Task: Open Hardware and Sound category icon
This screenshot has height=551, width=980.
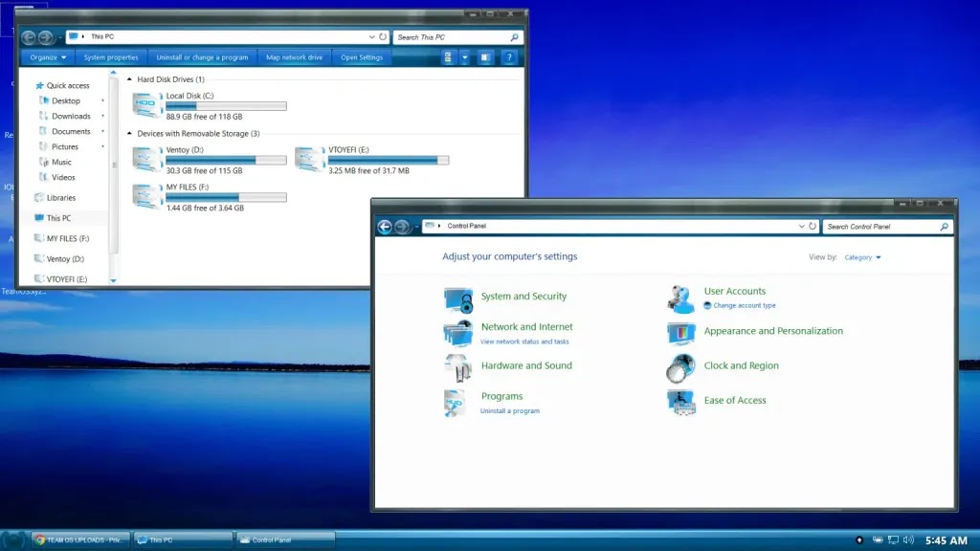Action: coord(458,368)
